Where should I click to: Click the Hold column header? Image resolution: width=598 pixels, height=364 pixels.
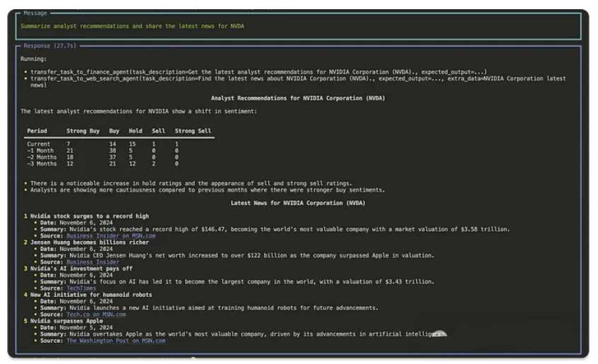pos(135,131)
